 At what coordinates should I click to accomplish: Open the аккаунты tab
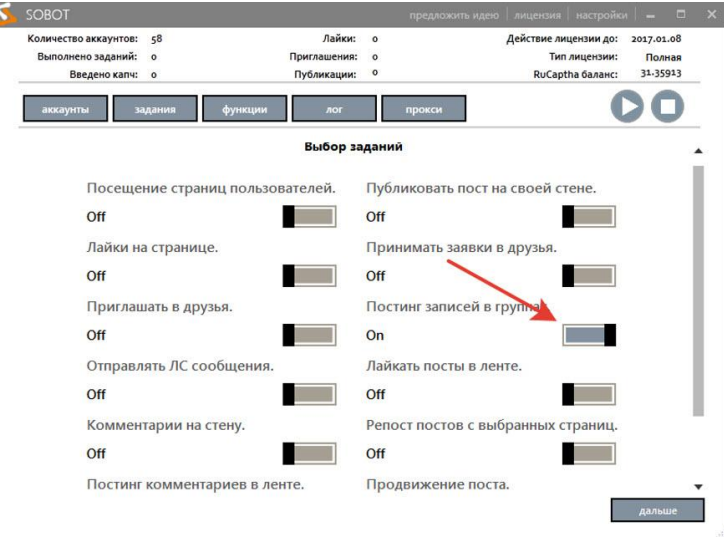point(64,110)
